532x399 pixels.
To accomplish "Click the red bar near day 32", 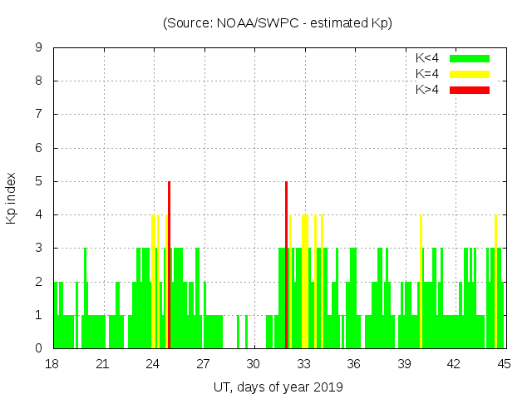I will 286,264.
